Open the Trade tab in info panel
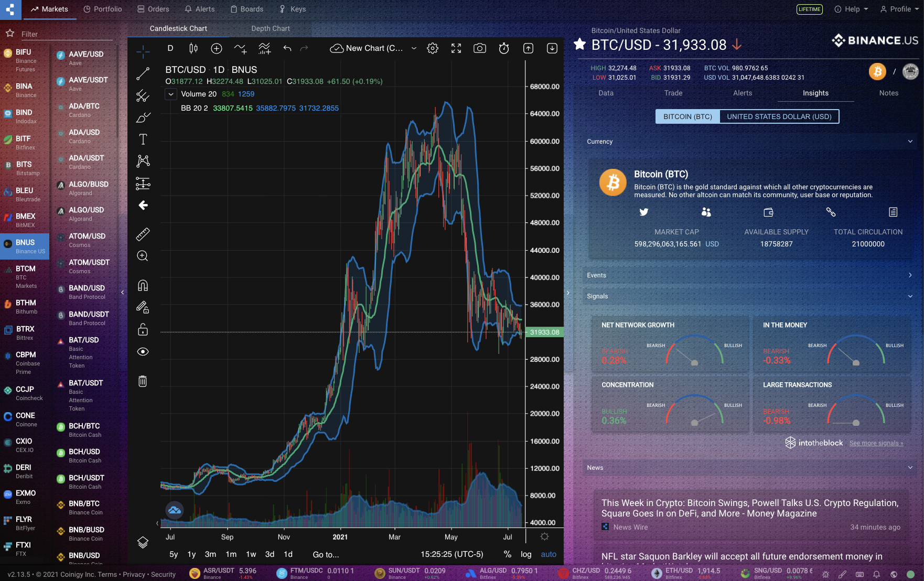This screenshot has height=581, width=924. [673, 93]
